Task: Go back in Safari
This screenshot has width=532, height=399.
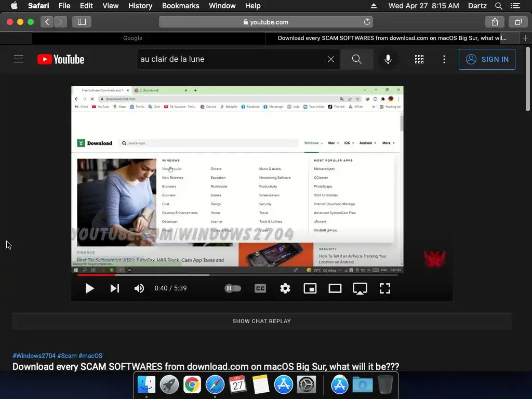Action: (47, 22)
